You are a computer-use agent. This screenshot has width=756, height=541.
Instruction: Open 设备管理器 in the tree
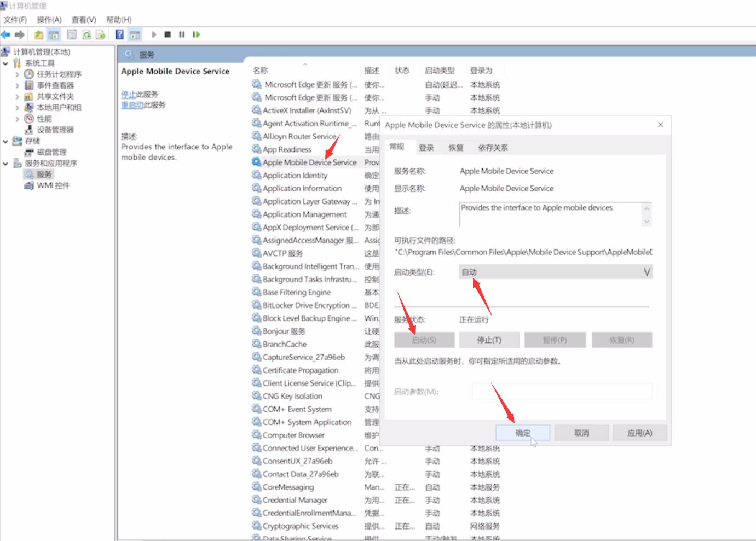55,130
